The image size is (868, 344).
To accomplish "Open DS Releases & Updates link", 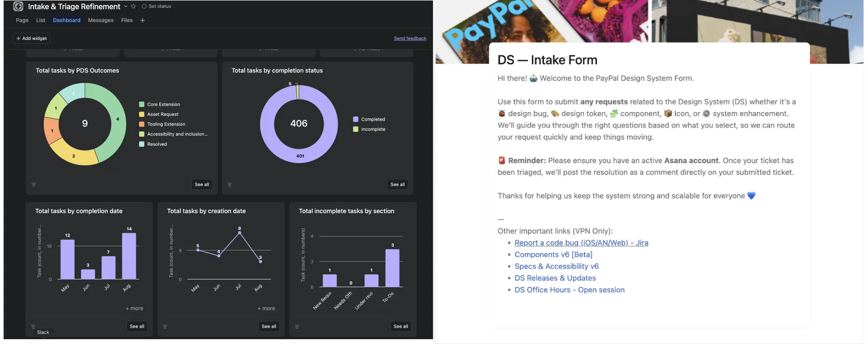I will point(556,278).
